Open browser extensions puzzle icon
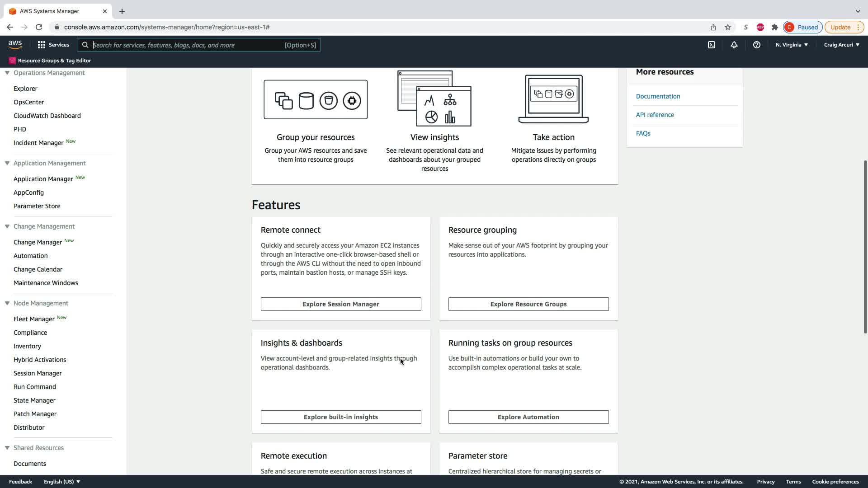 pos(774,27)
